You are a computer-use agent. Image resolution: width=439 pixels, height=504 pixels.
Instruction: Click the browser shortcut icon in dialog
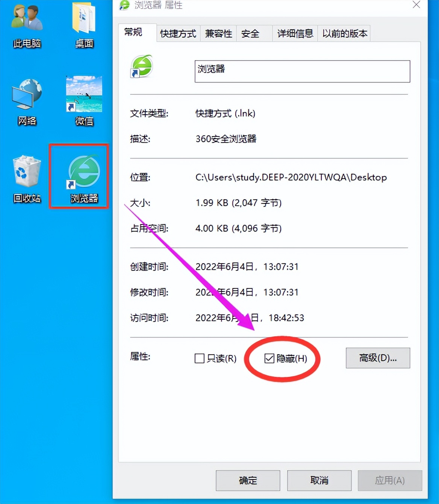point(141,66)
